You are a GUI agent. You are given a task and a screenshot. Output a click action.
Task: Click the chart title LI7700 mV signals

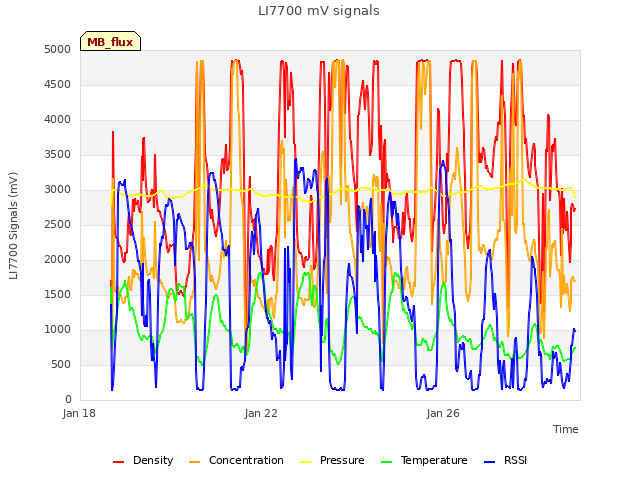coord(319,11)
